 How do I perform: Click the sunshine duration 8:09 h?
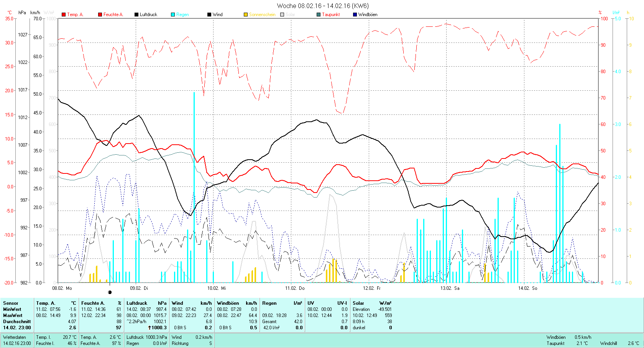[x=359, y=322]
